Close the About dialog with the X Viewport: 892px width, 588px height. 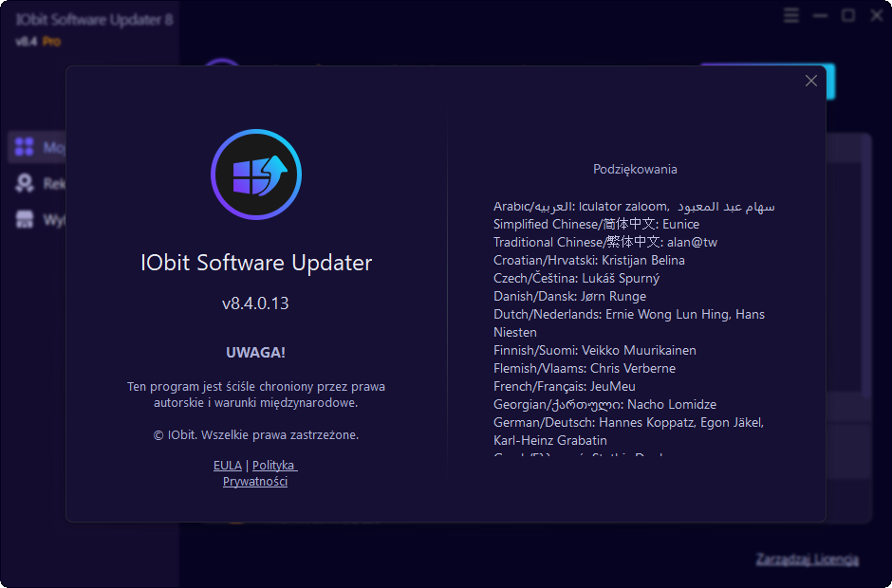811,81
